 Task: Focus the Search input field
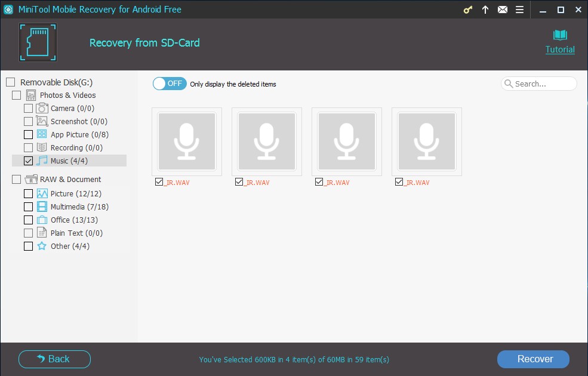tap(539, 84)
